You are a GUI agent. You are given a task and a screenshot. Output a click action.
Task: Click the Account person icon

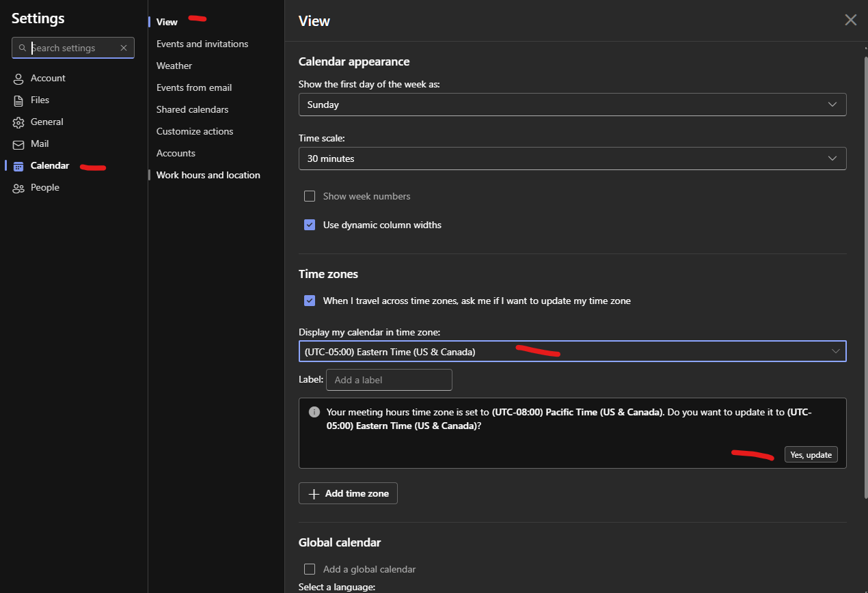click(18, 79)
